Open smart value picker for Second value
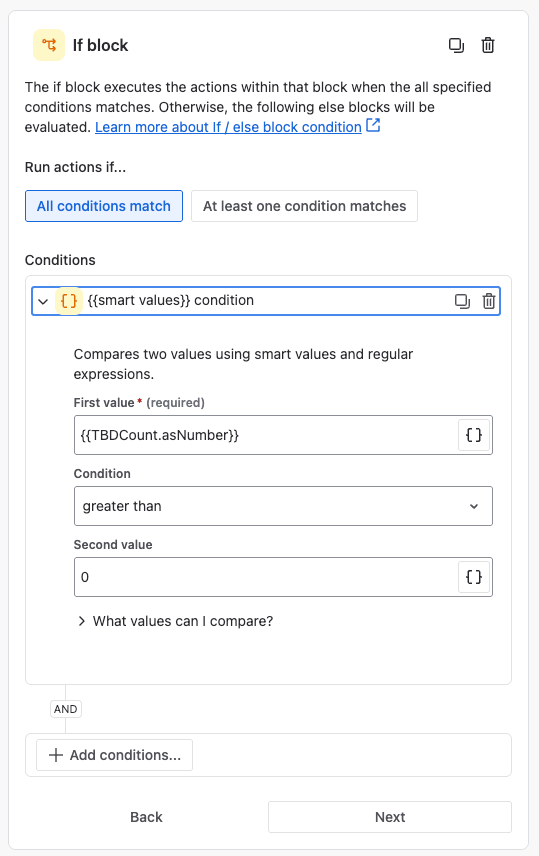Screen dimensions: 539x856 [473, 577]
